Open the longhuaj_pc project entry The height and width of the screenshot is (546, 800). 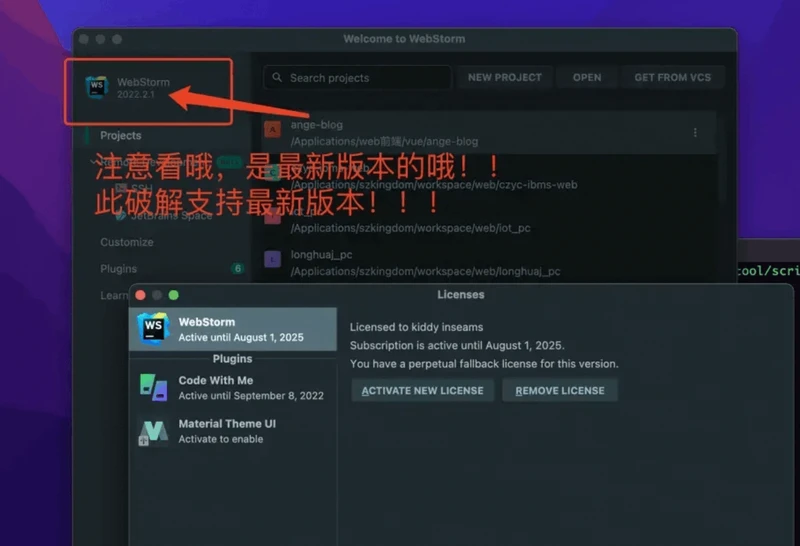[x=425, y=262]
